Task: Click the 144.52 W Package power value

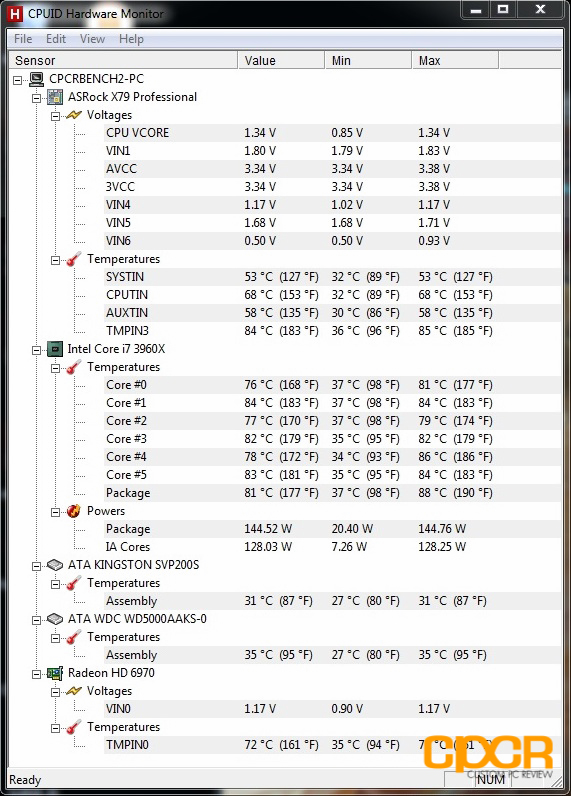Action: click(x=268, y=529)
